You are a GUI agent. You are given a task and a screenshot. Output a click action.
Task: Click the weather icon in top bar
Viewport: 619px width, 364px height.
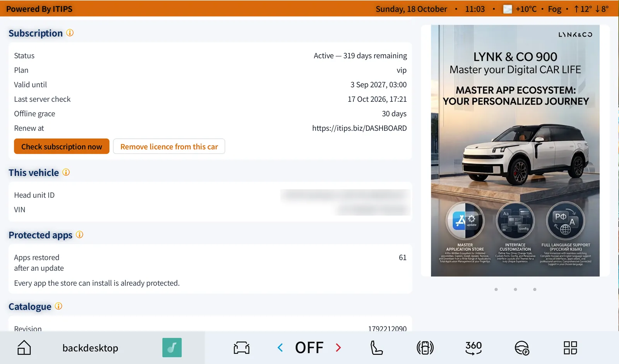pos(508,9)
